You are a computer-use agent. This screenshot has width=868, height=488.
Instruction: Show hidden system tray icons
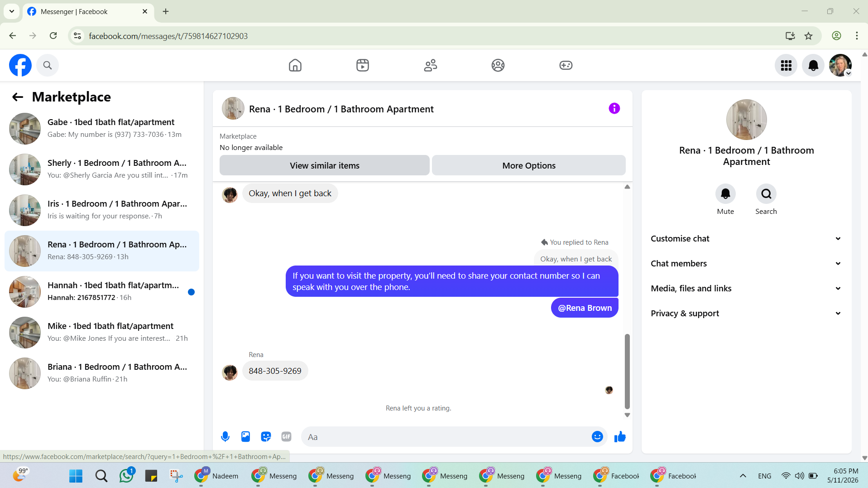pos(743,476)
